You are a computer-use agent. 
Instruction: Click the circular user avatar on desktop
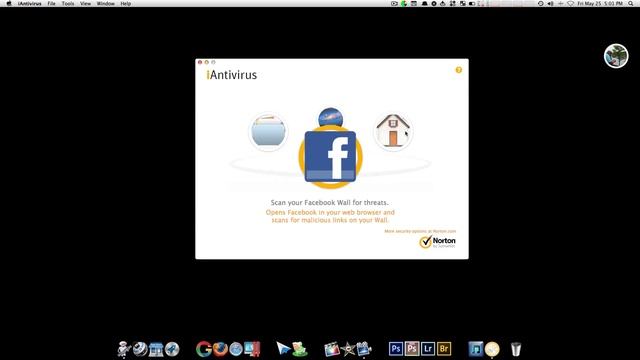(x=616, y=56)
